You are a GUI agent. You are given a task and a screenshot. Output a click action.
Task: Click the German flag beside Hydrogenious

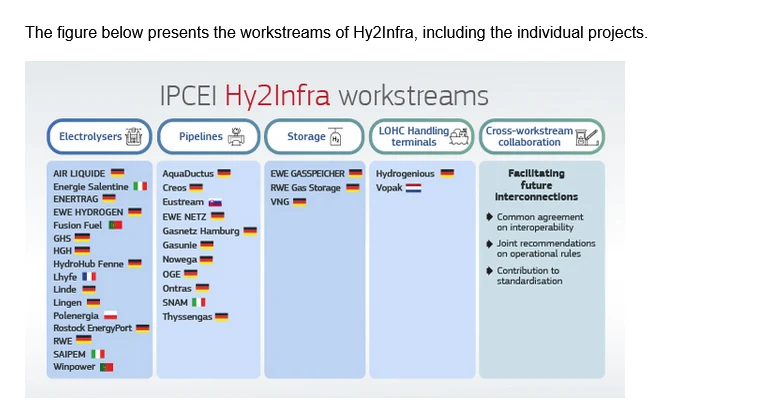point(446,174)
